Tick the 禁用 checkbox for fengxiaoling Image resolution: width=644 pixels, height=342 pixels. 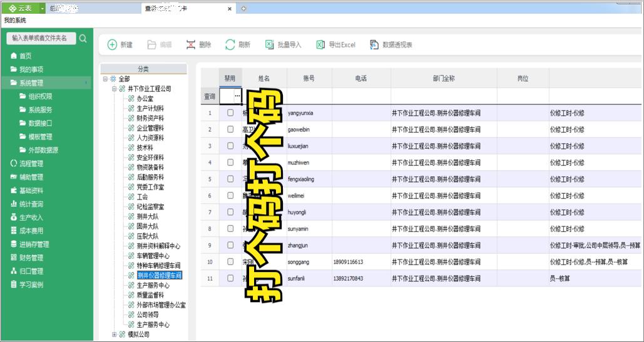[230, 179]
